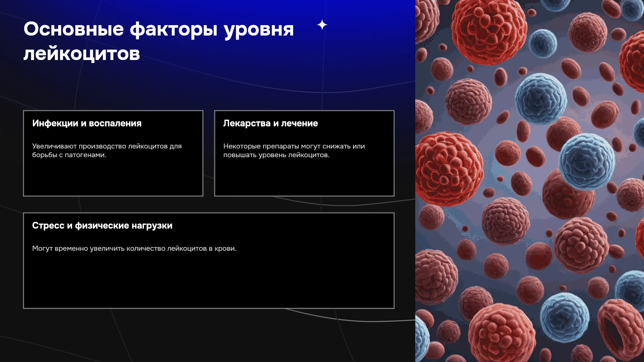The height and width of the screenshot is (362, 644).
Task: Click the word 'лейкоцитов' in the title
Action: [82, 54]
